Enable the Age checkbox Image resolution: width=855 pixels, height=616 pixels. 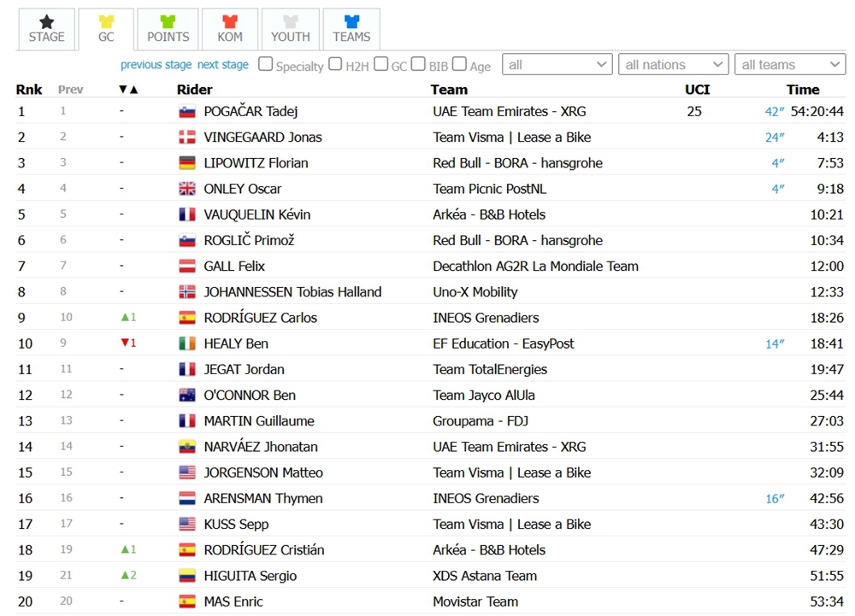(x=460, y=64)
